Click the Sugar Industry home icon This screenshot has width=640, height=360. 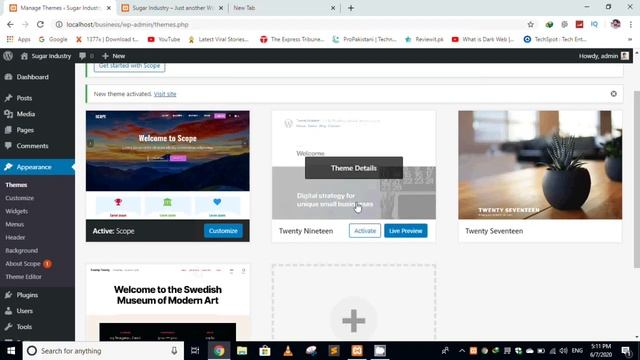(x=24, y=56)
